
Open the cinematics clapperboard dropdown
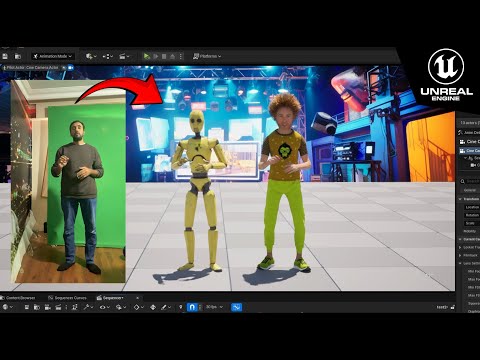(124, 56)
